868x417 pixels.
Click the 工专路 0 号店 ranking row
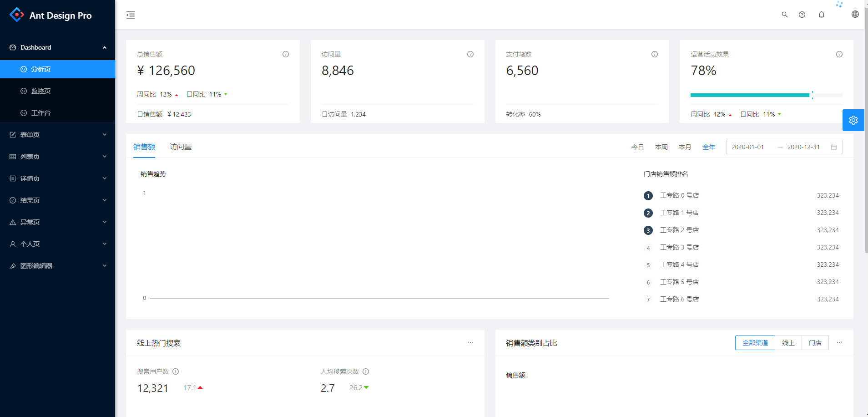(741, 195)
